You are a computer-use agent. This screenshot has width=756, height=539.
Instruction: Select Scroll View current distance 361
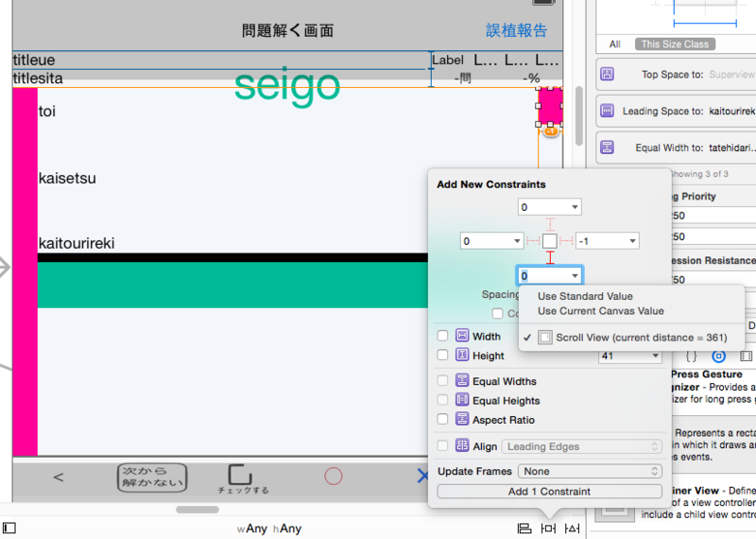[631, 338]
